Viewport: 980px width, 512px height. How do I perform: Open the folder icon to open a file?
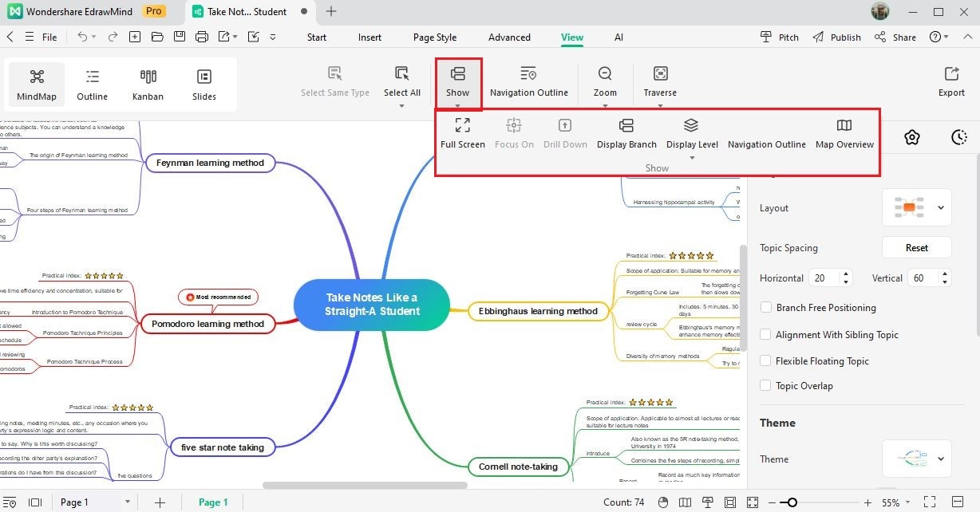tap(157, 37)
